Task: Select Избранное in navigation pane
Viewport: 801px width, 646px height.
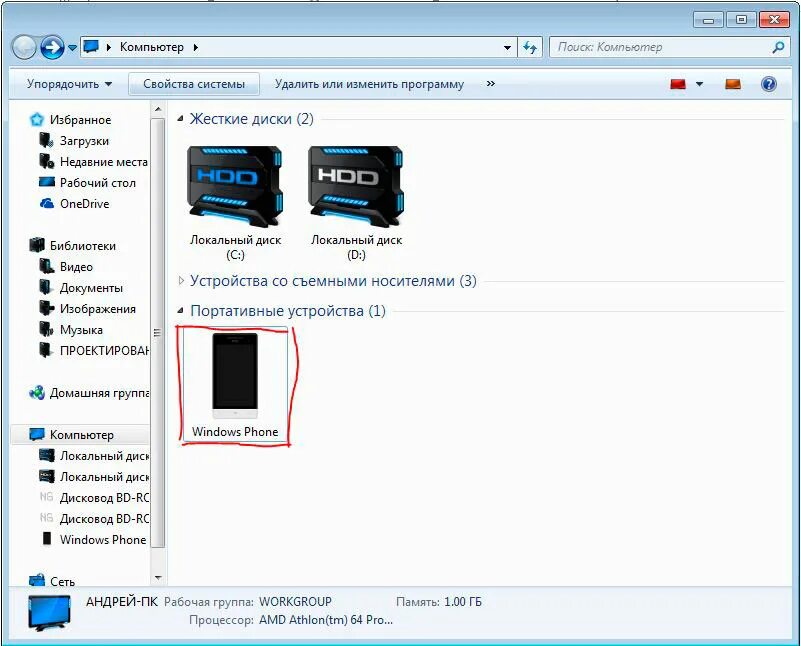Action: (x=80, y=119)
